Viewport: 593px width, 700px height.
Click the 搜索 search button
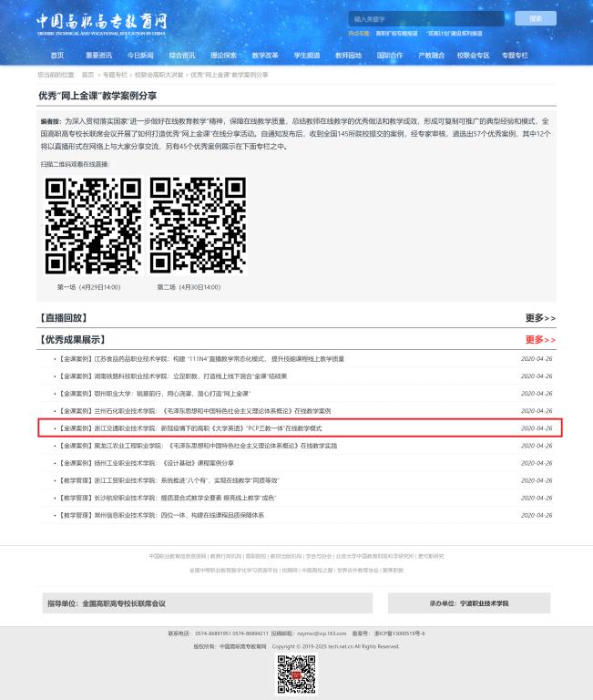[x=536, y=18]
